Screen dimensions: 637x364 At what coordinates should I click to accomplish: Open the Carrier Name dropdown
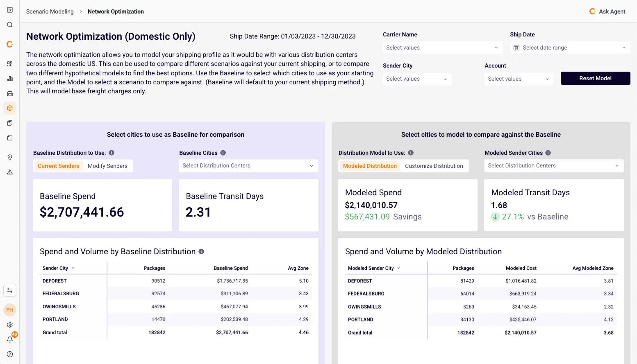(x=442, y=47)
